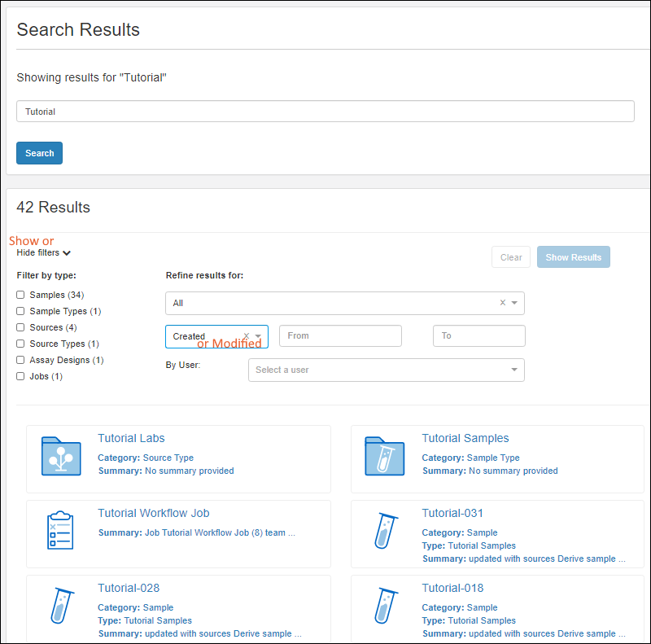Check the Samples (34) filter checkbox
The image size is (651, 644).
(x=21, y=295)
